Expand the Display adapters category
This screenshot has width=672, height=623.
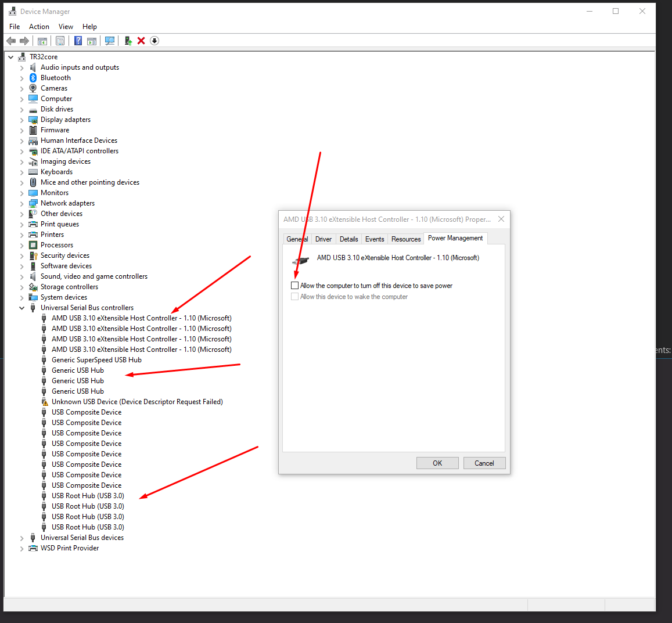coord(22,120)
